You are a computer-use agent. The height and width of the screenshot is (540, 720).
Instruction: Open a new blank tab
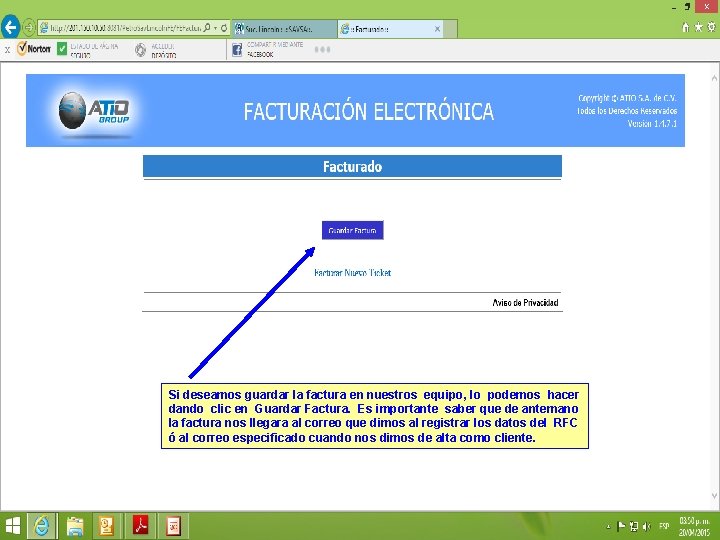[x=450, y=28]
